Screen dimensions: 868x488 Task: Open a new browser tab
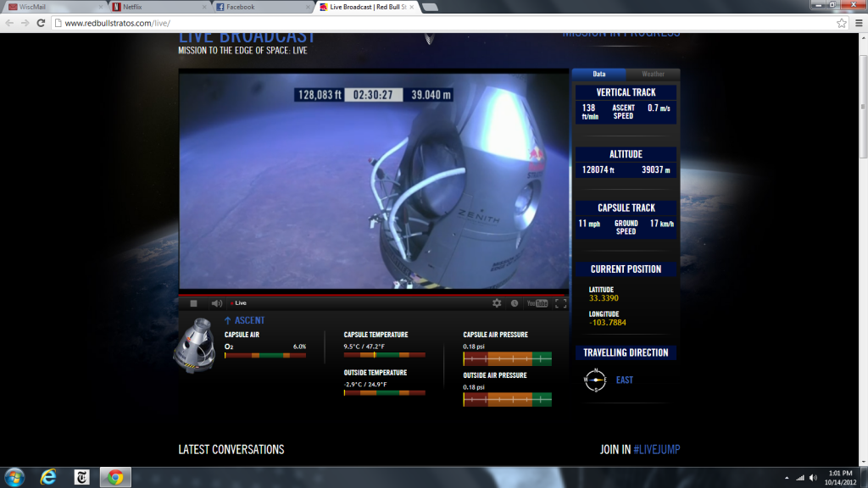click(x=430, y=7)
